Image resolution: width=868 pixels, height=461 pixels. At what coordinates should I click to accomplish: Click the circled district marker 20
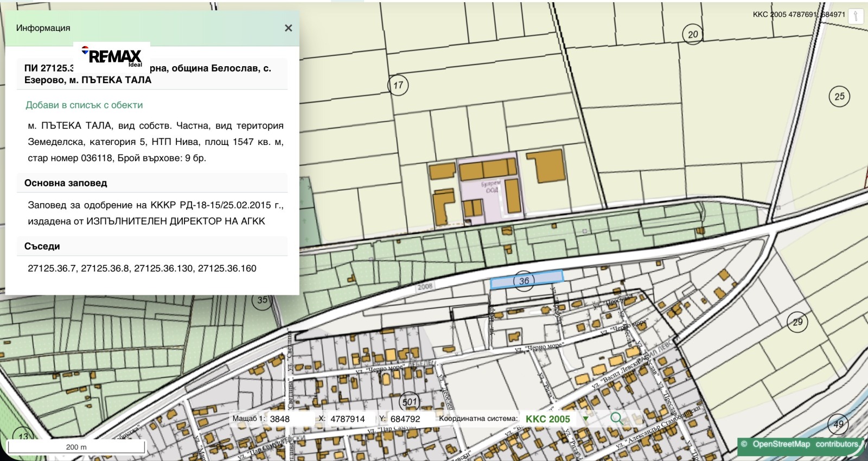[693, 34]
